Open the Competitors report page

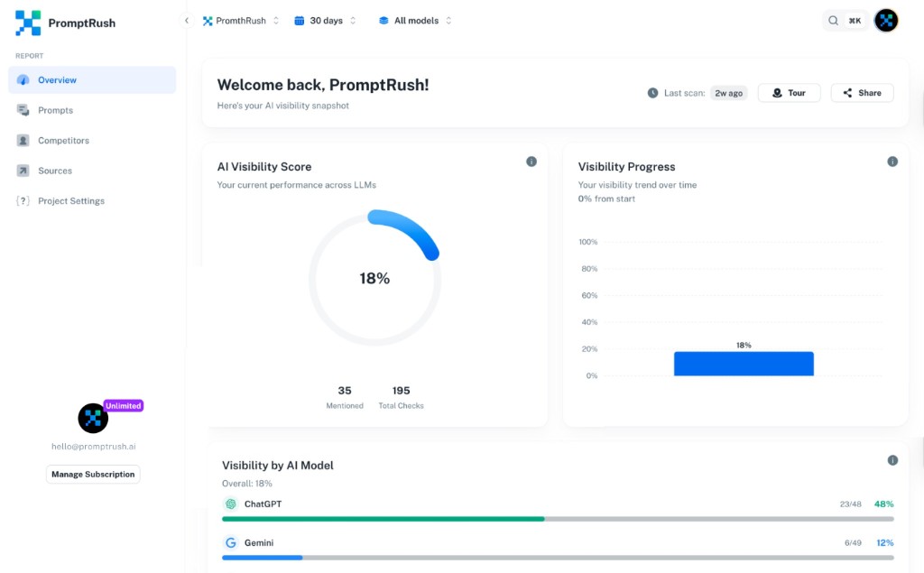[x=63, y=141]
